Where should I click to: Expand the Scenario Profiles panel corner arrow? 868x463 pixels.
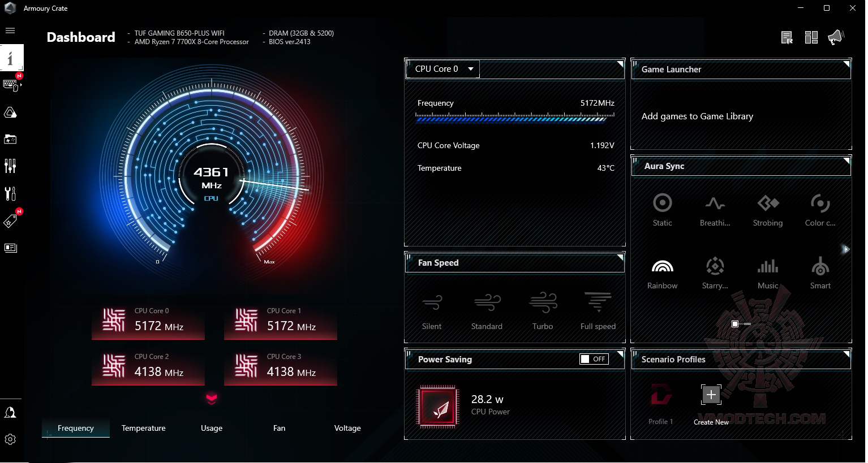point(846,354)
